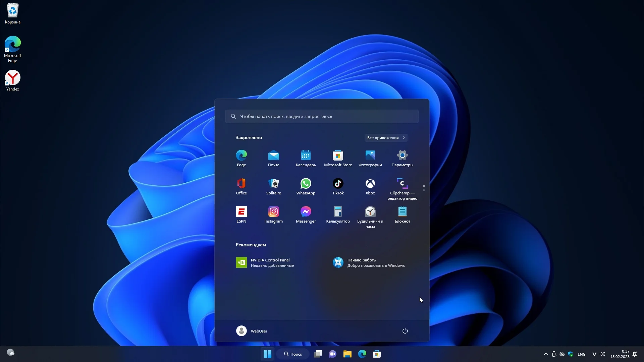This screenshot has height=362, width=644.
Task: Expand Все приложения list
Action: pos(386,138)
